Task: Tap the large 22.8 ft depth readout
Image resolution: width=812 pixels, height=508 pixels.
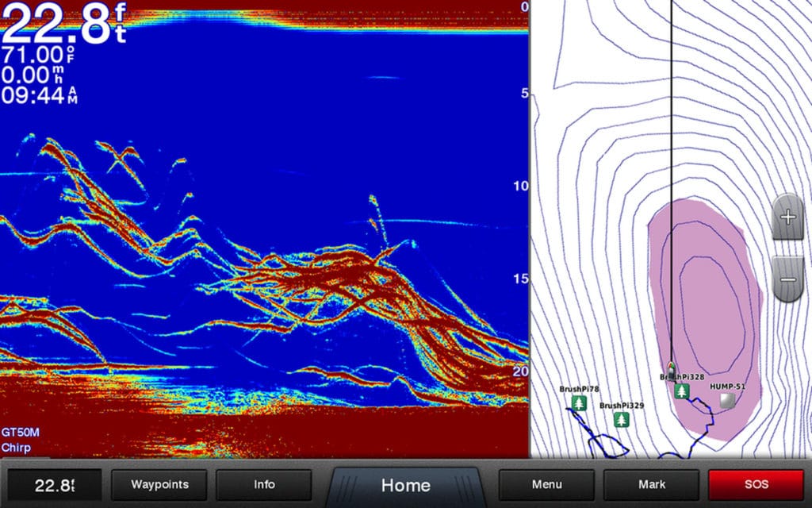Action: [63, 25]
